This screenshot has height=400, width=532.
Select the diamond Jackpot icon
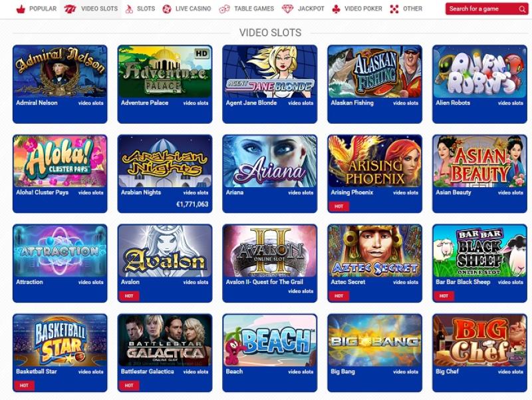[287, 9]
